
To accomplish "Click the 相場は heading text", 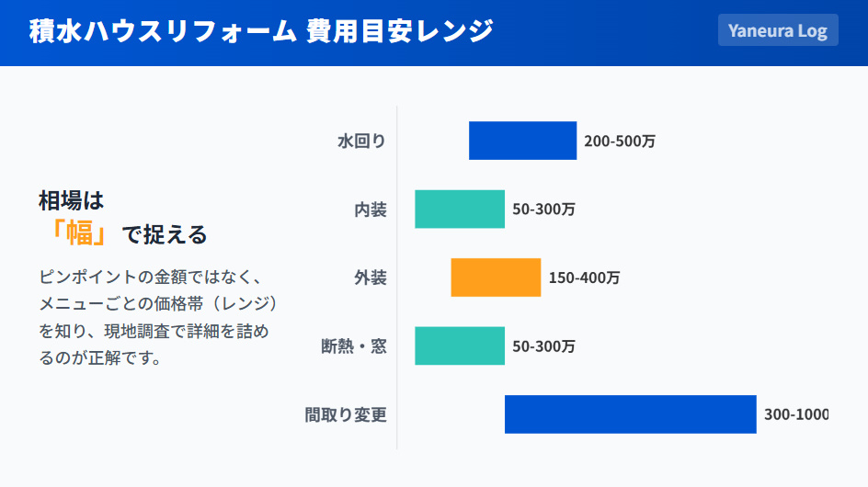I will click(71, 199).
